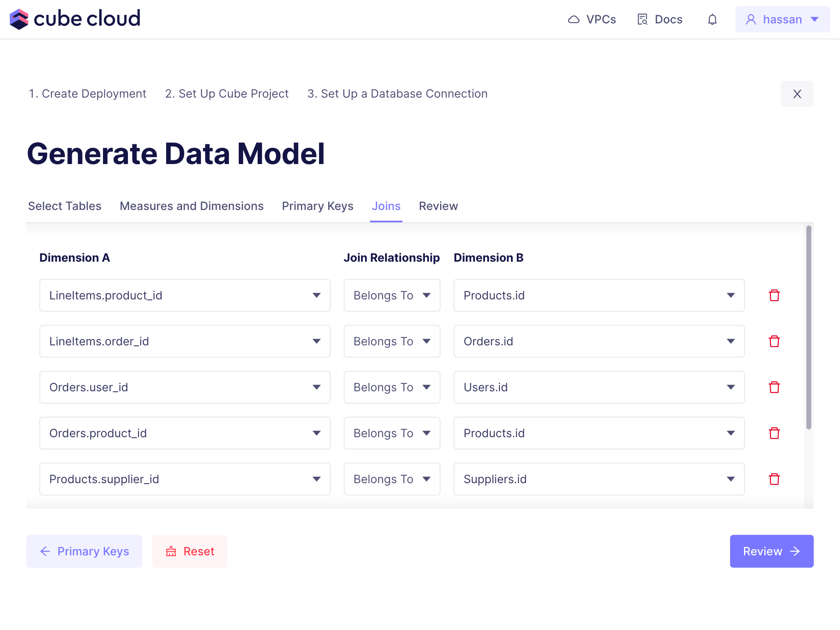This screenshot has width=840, height=630.
Task: Change join relationship for LineItems.product_id row
Action: (x=392, y=295)
